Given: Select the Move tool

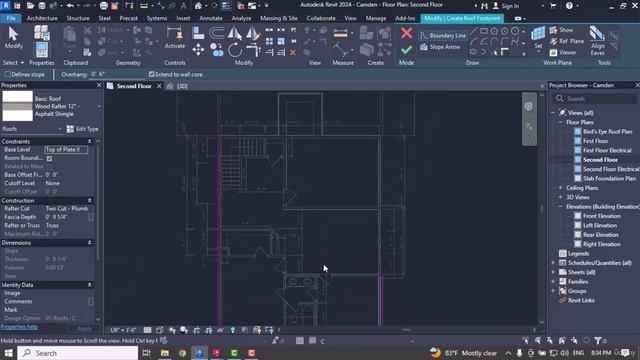Looking at the screenshot, I should [198, 50].
